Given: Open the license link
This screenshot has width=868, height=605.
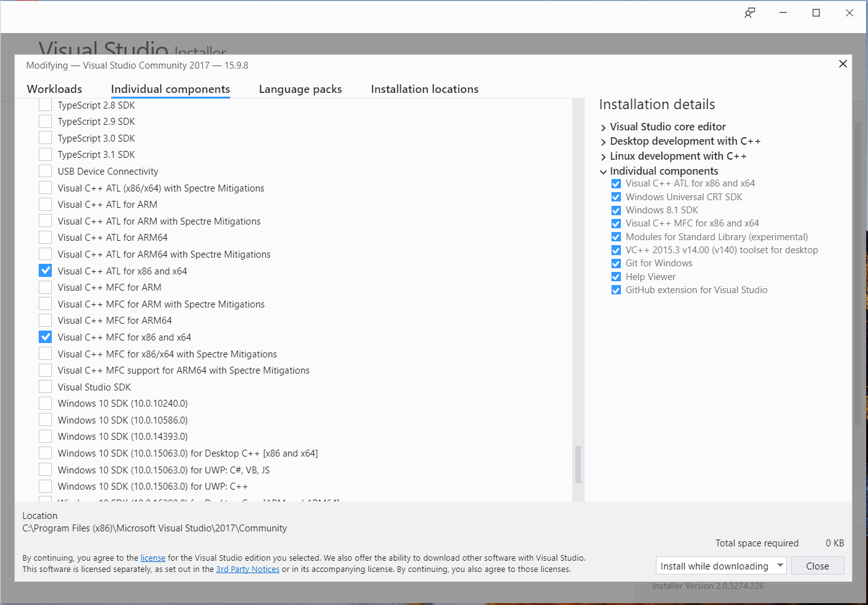Looking at the screenshot, I should click(153, 558).
